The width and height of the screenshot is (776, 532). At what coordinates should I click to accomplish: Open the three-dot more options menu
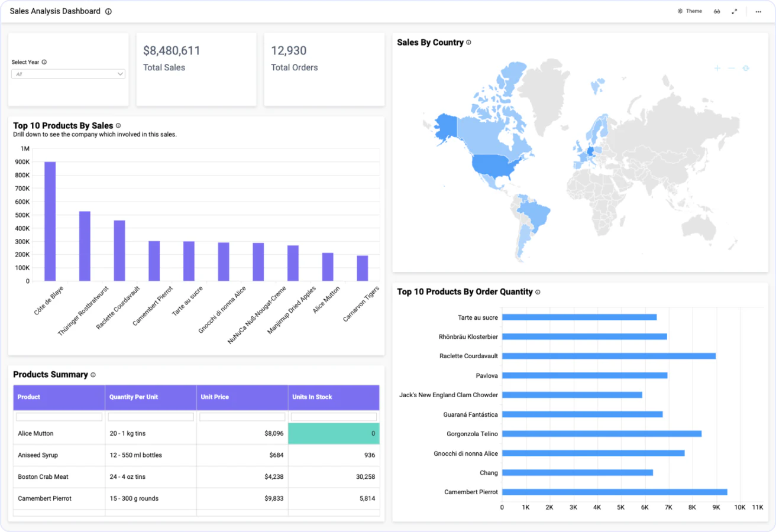pos(758,12)
